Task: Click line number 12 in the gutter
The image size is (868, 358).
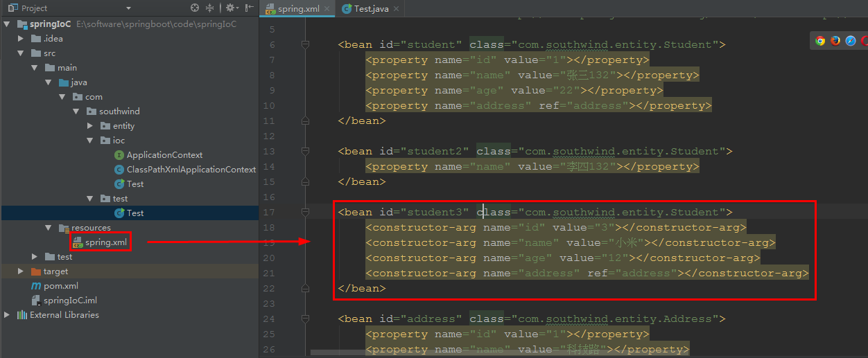Action: click(270, 136)
